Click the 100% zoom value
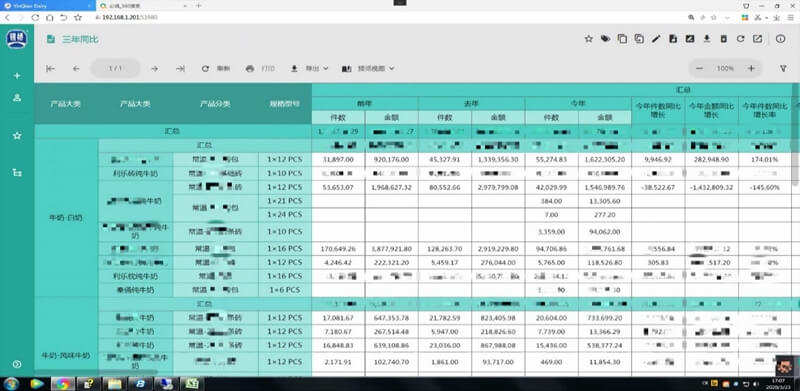Screen dimensions: 800x391 point(725,68)
